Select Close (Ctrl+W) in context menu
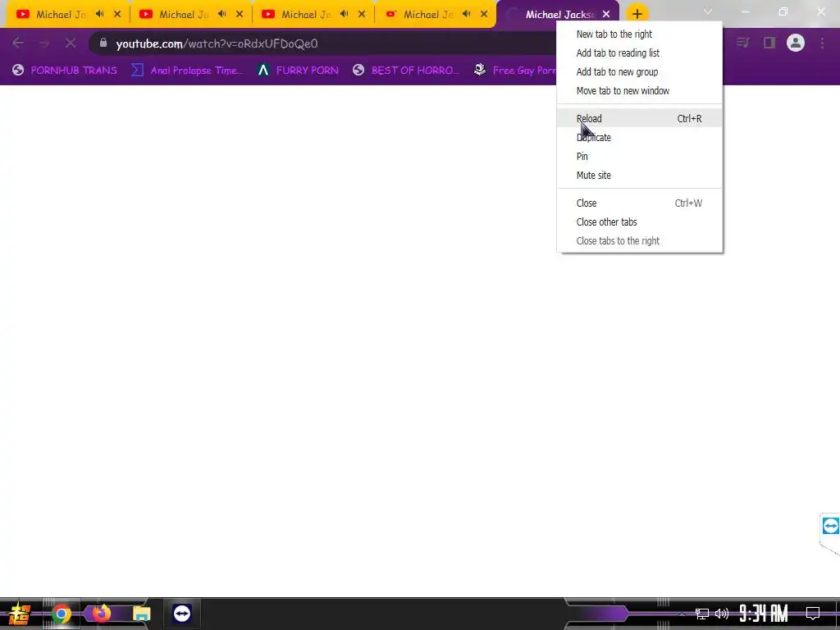840x630 pixels. pyautogui.click(x=640, y=203)
